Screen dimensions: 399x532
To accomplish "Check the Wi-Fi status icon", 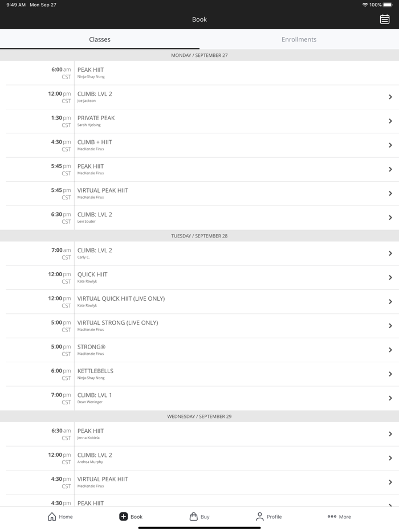I will (365, 5).
